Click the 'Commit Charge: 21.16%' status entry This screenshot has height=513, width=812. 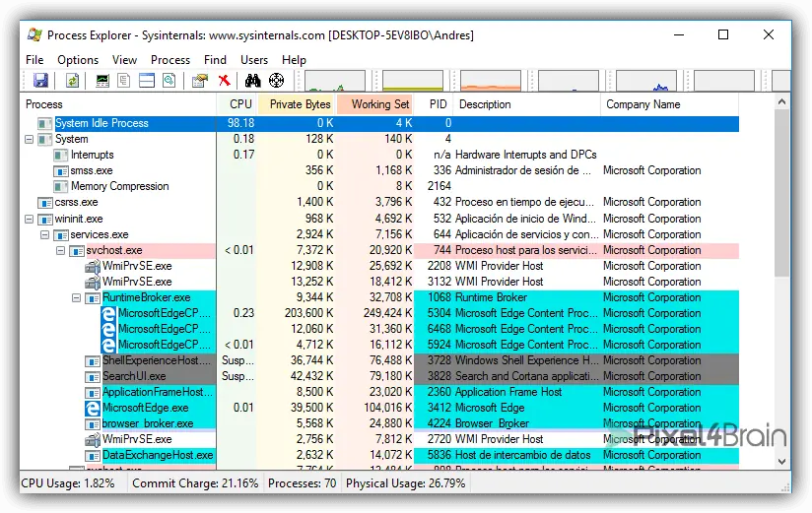tap(195, 483)
